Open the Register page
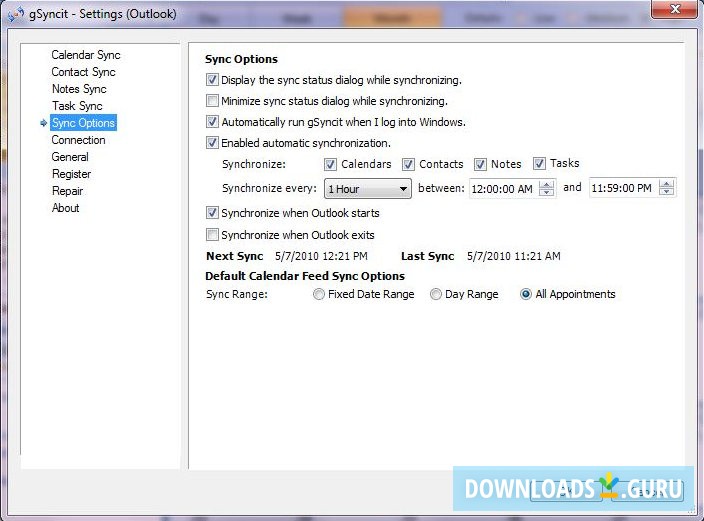 (x=71, y=174)
